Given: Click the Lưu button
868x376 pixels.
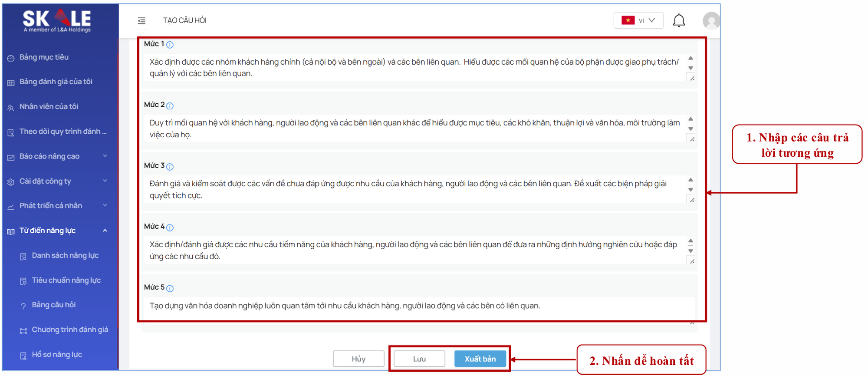Looking at the screenshot, I should click(419, 359).
